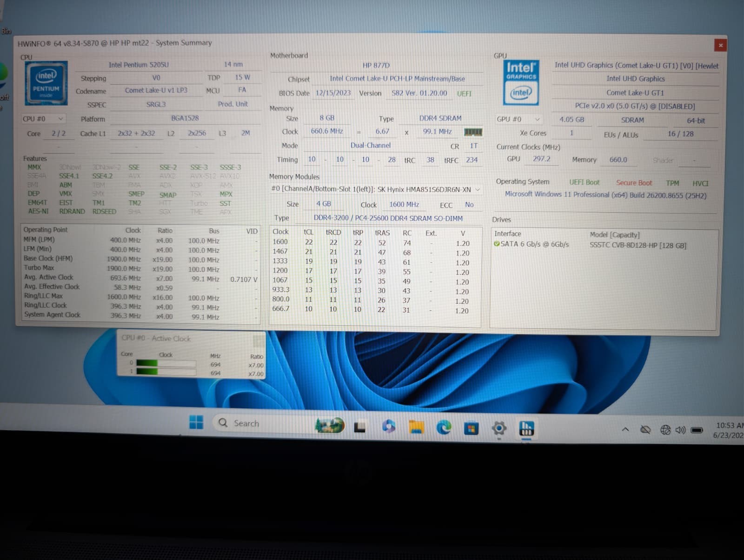Click the green SATA drive status icon
The height and width of the screenshot is (560, 744).
click(x=497, y=244)
